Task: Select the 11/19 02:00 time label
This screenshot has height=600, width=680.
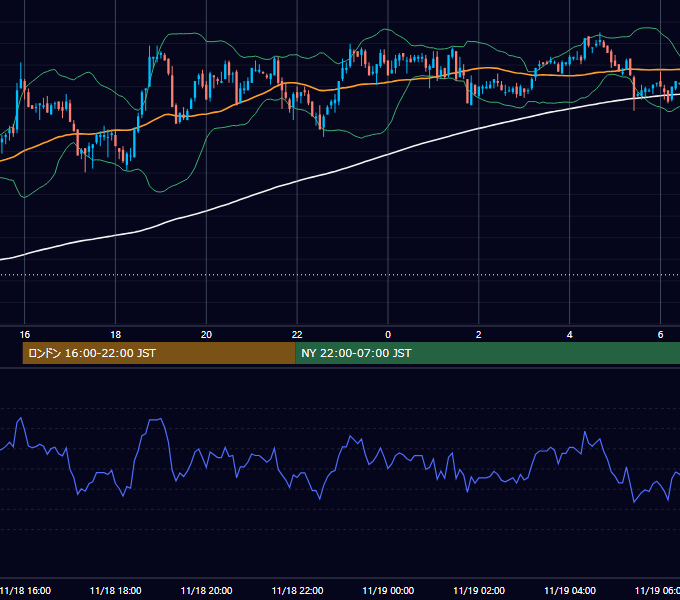Action: pos(479,590)
